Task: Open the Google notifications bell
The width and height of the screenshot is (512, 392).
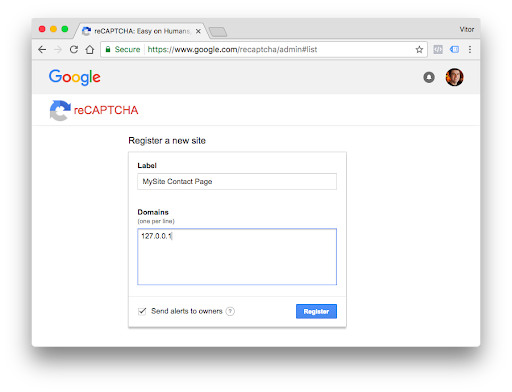Action: [429, 77]
